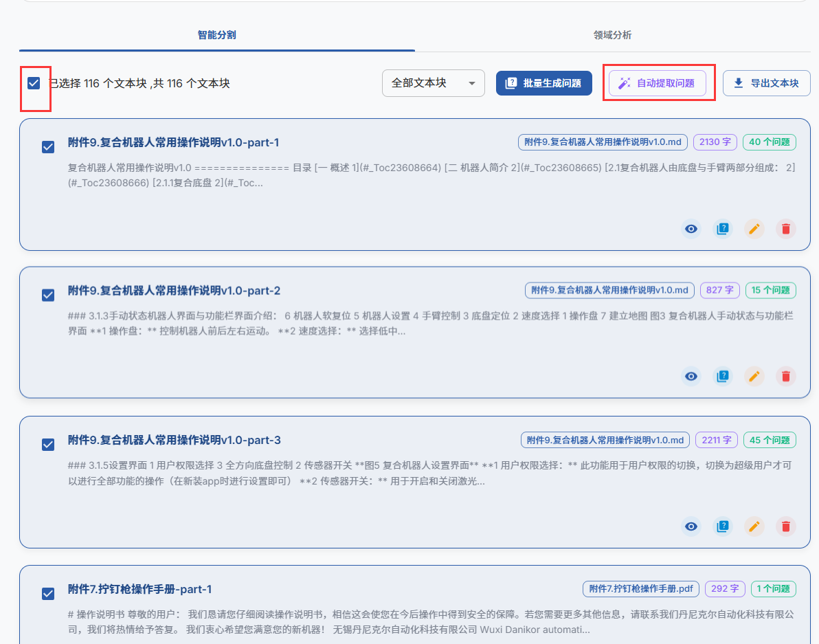Click the 批量生成问题 button
This screenshot has width=819, height=644.
(x=543, y=83)
